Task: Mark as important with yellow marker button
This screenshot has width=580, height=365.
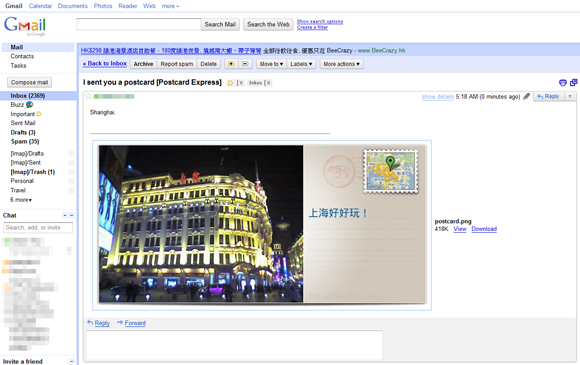Action: click(x=231, y=64)
